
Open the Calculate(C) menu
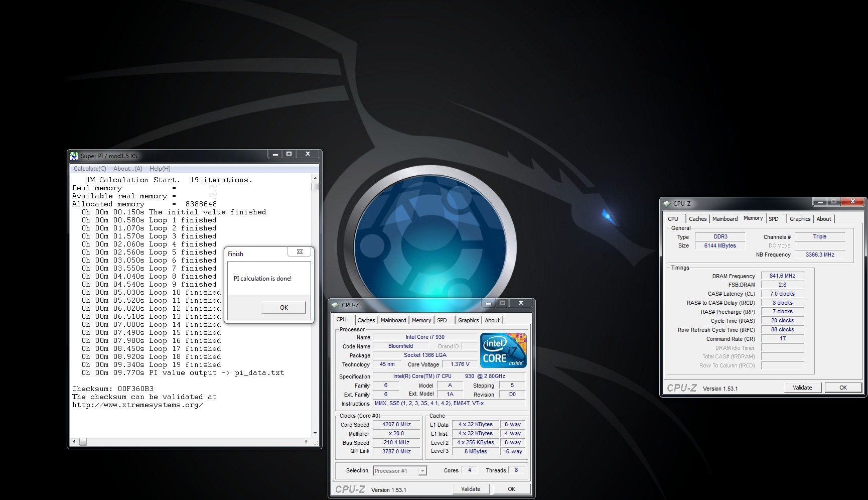tap(90, 169)
